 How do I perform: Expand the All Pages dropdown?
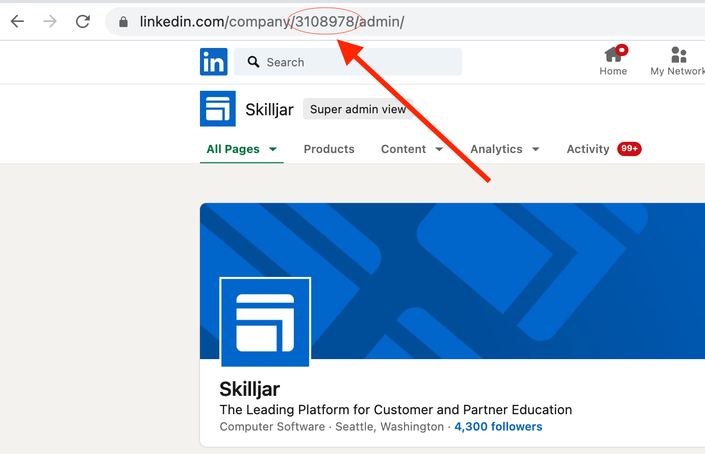point(241,149)
